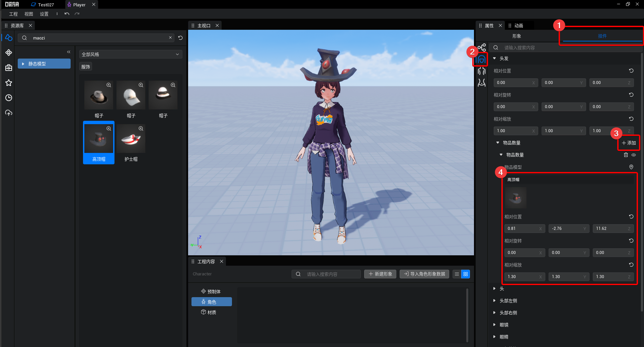Reset 头发 相对旋转 values
This screenshot has width=644, height=347.
point(631,95)
